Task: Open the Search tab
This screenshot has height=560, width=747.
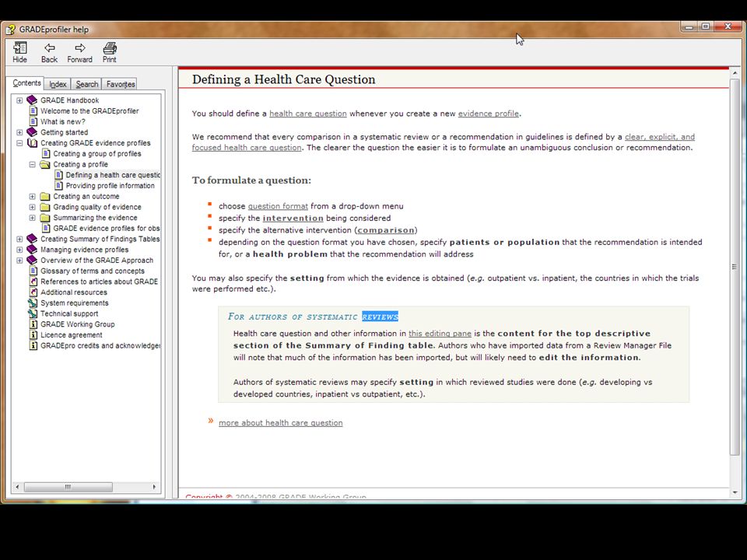Action: 86,84
